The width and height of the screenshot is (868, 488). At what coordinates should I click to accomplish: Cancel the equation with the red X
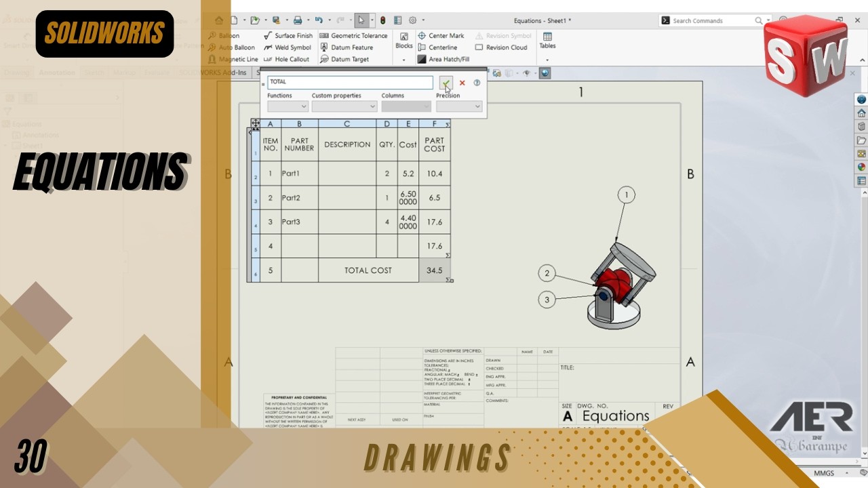pyautogui.click(x=462, y=83)
